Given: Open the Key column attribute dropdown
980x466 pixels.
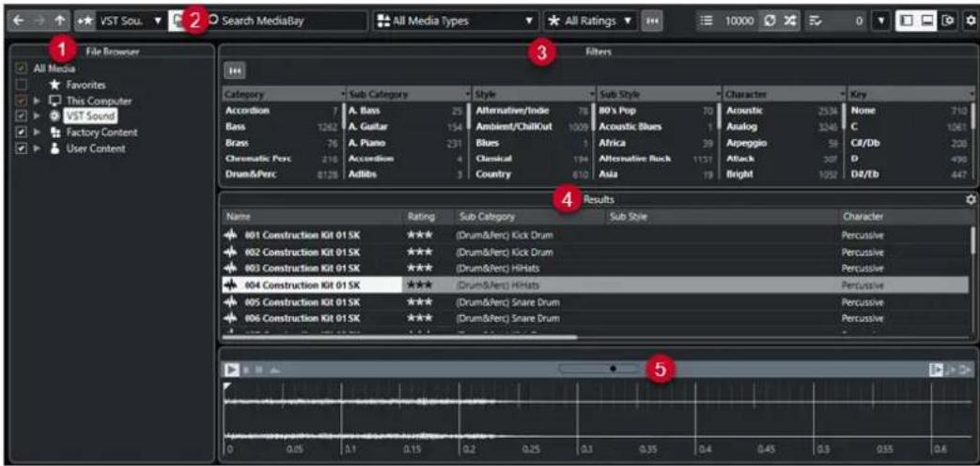Looking at the screenshot, I should point(972,94).
